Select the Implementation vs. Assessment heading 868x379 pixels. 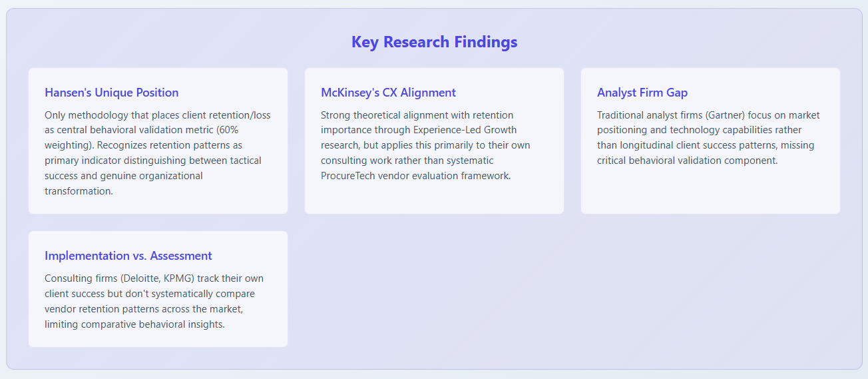(x=128, y=256)
